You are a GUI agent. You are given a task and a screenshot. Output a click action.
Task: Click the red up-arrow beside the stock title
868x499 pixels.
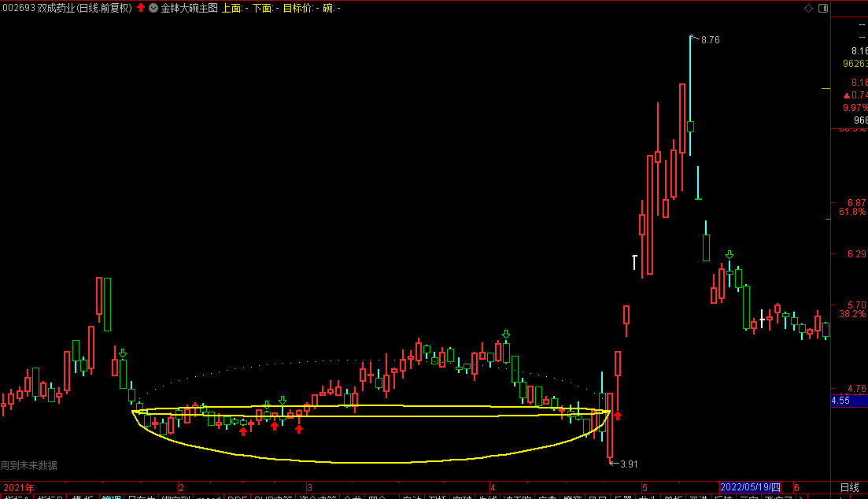pyautogui.click(x=141, y=8)
